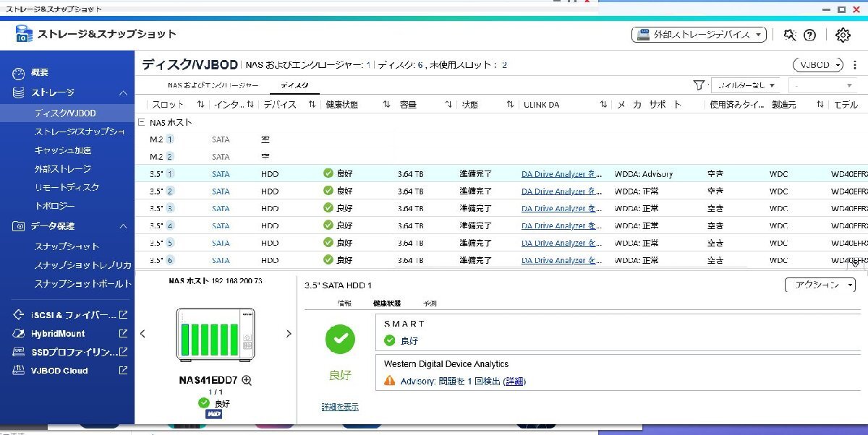Click the right arrow beside the NAS enclosure image
The image size is (868, 435).
[x=289, y=333]
